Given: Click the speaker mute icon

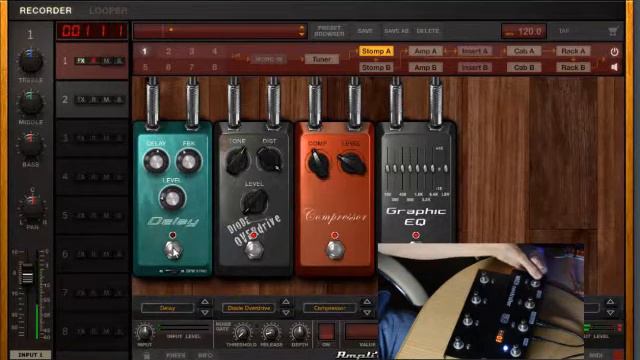Looking at the screenshot, I should 615,67.
